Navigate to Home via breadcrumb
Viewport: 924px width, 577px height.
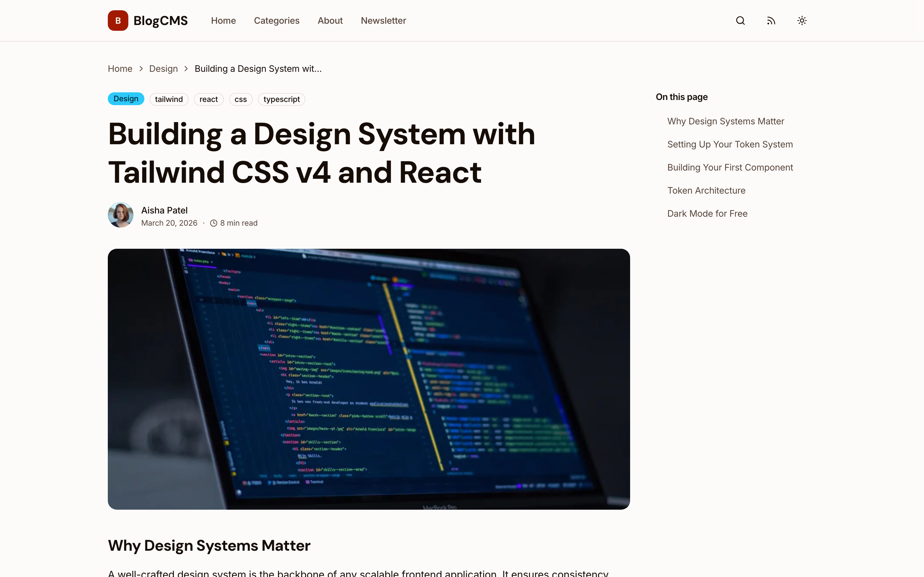[120, 69]
